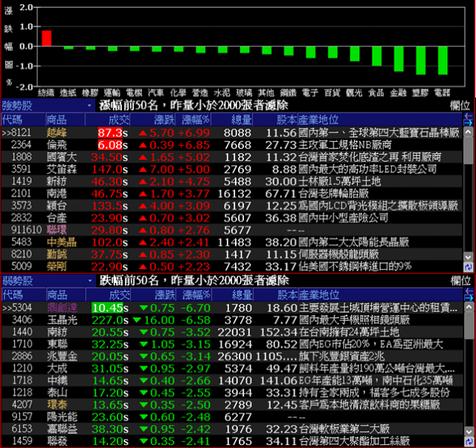Click the scroll-down arrow in the strong stocks list
Screen dimensions: 476x448
pyautogui.click(x=468, y=257)
